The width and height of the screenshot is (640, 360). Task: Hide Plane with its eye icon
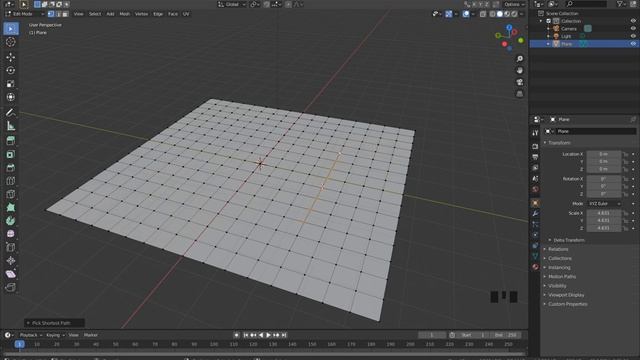tap(633, 44)
